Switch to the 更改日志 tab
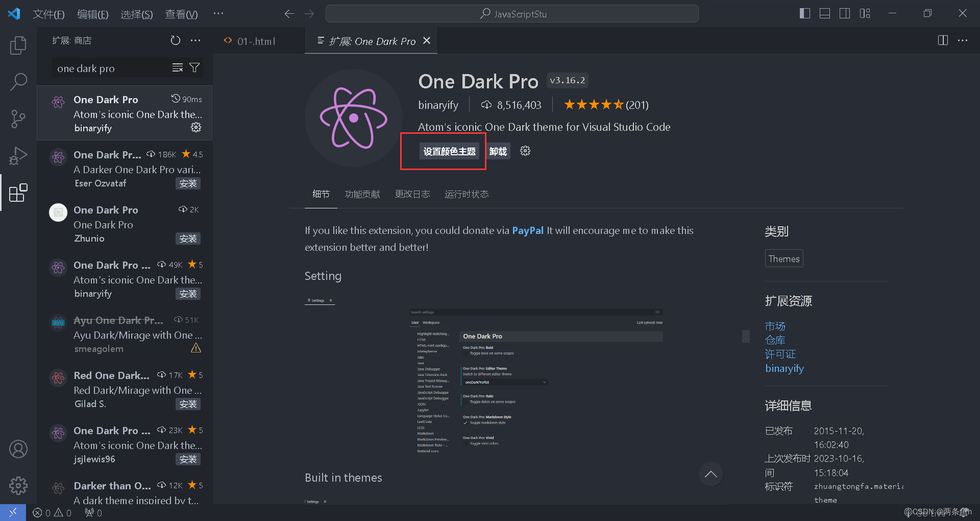This screenshot has height=521, width=980. pyautogui.click(x=412, y=194)
